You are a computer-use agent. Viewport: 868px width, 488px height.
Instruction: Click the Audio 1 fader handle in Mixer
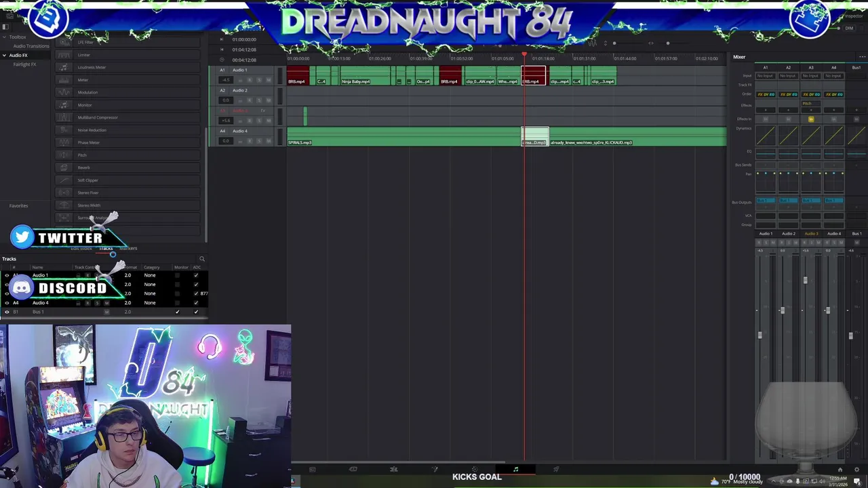[760, 335]
